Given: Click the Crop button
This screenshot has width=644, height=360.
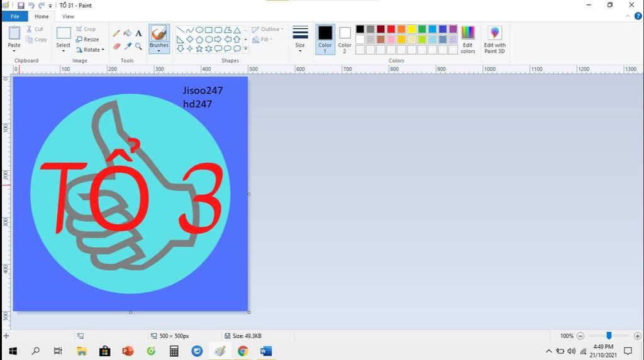Looking at the screenshot, I should (86, 29).
